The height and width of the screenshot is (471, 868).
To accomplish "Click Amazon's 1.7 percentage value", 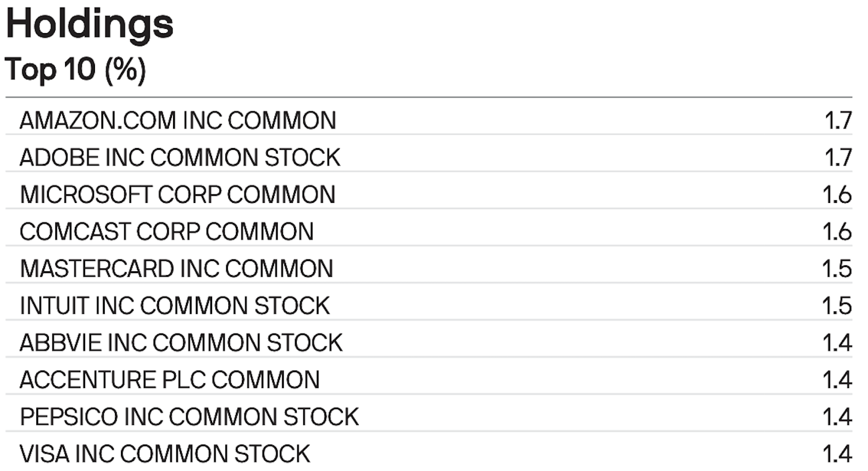I will (x=838, y=120).
